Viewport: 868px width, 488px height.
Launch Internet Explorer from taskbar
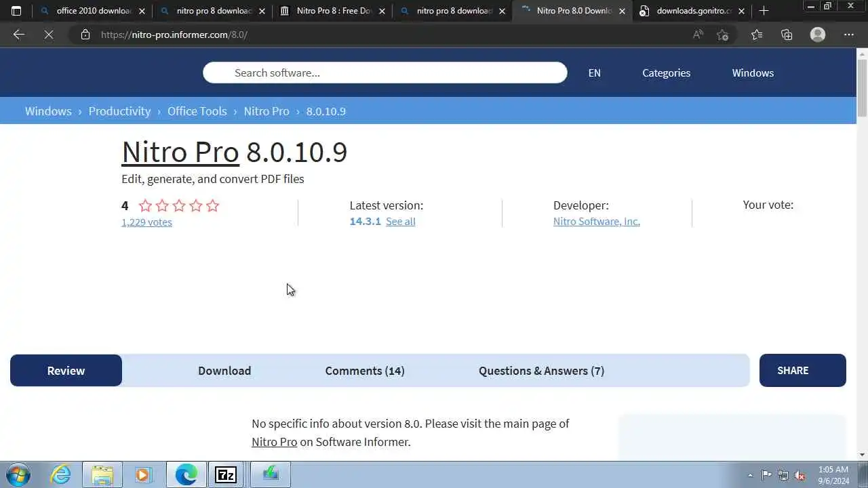click(61, 475)
